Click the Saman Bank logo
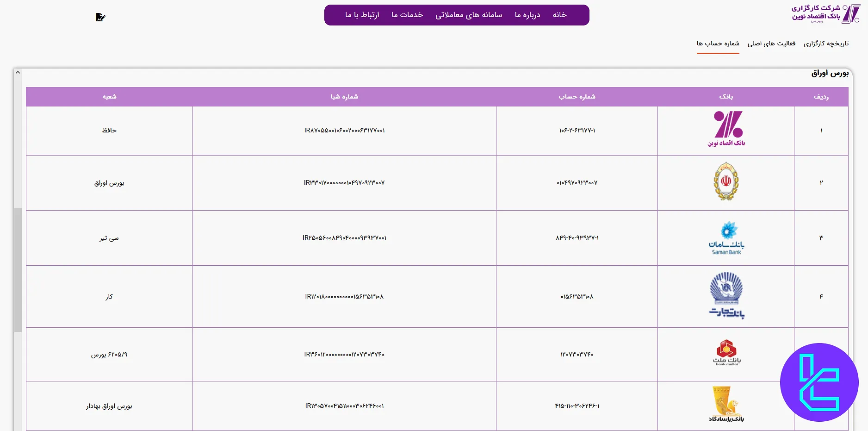This screenshot has width=868, height=431. 726,237
